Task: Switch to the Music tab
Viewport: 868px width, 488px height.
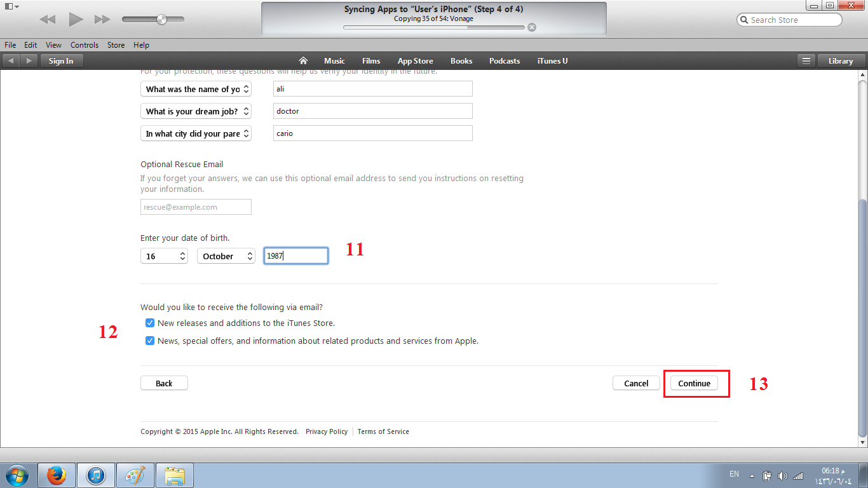Action: pos(334,61)
